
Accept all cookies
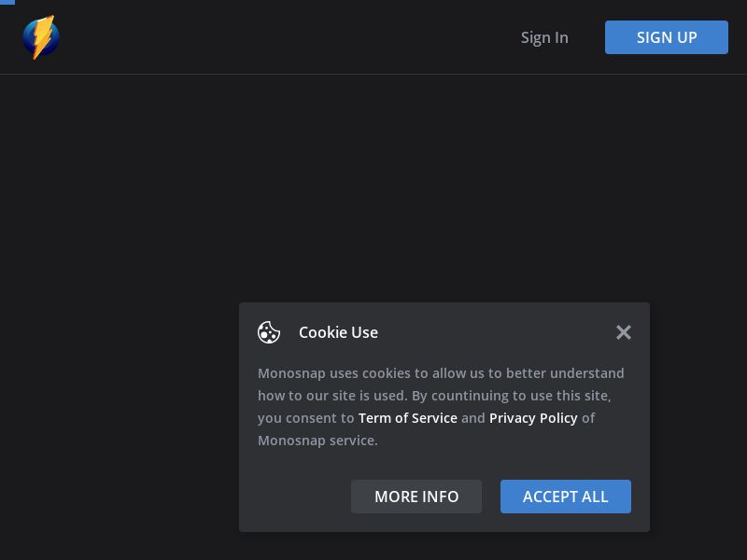click(x=566, y=497)
